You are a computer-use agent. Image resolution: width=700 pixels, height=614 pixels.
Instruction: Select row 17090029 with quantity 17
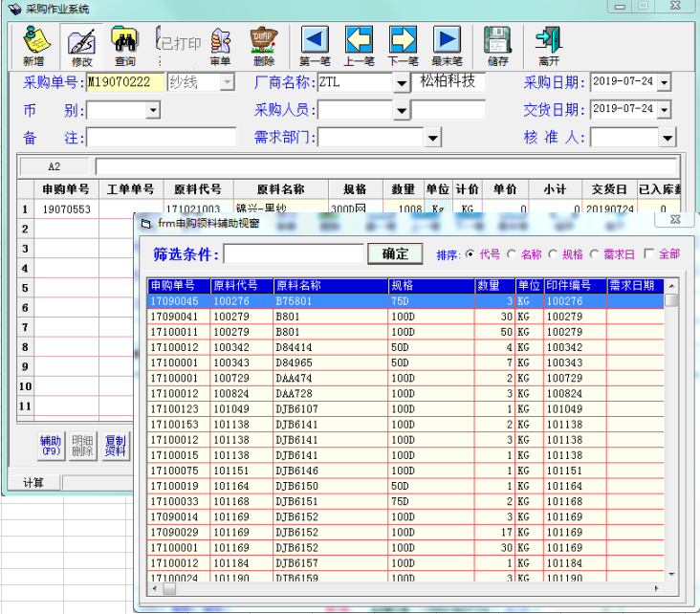(x=405, y=533)
